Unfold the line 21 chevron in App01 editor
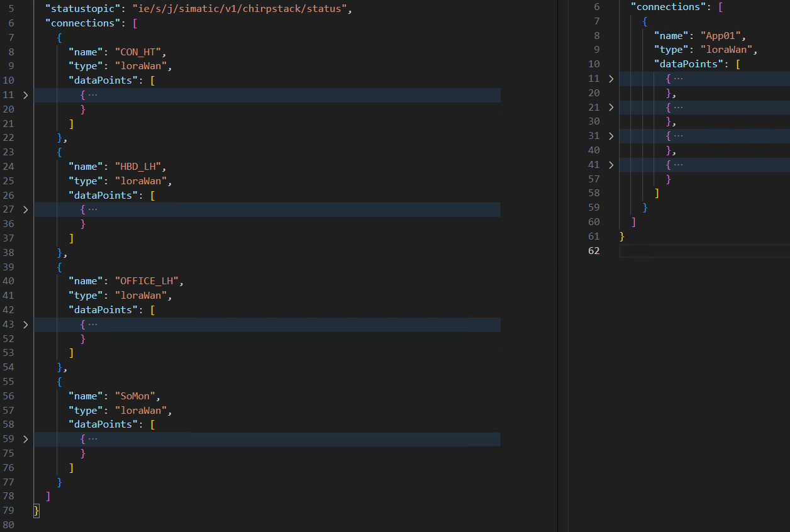 tap(610, 108)
